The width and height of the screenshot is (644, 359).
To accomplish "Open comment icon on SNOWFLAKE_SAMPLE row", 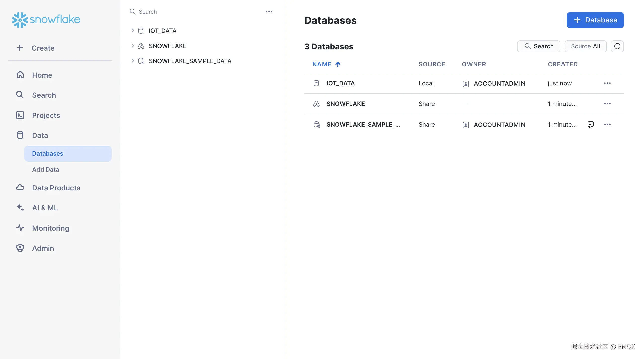I will click(590, 124).
